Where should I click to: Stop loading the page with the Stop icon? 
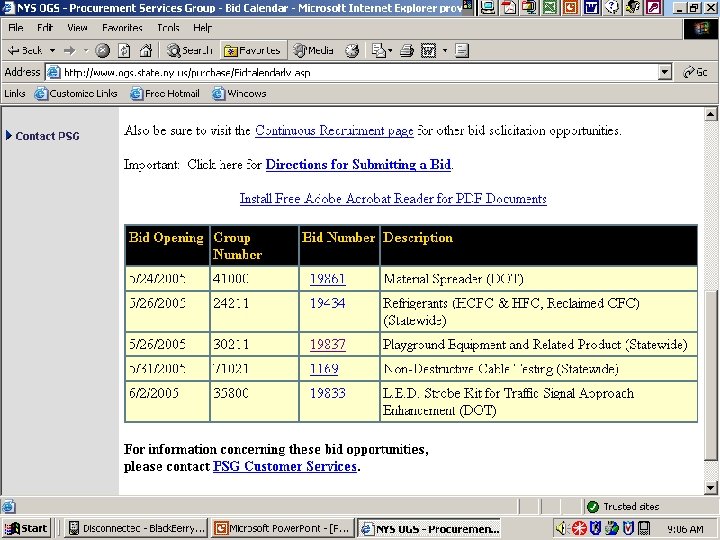click(x=102, y=51)
